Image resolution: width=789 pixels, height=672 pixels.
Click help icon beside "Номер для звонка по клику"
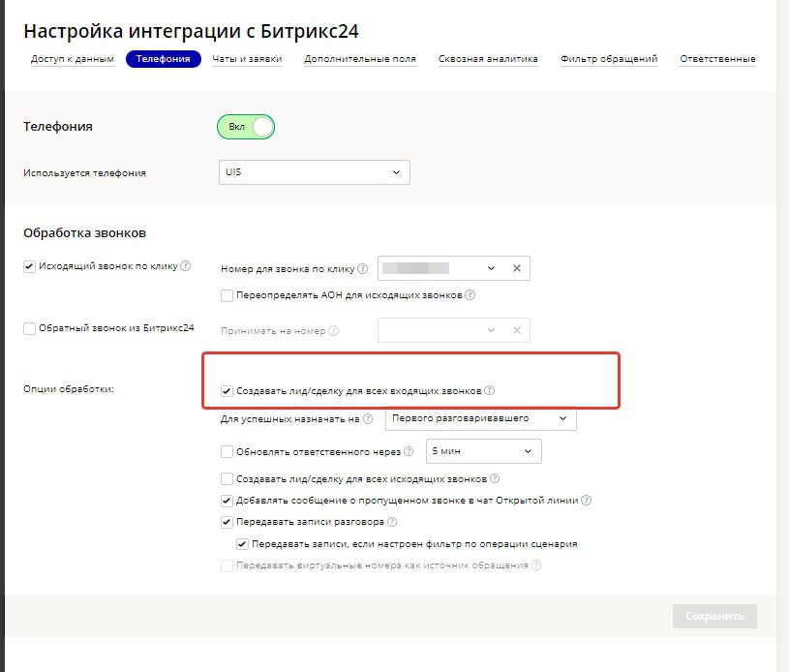(x=363, y=269)
